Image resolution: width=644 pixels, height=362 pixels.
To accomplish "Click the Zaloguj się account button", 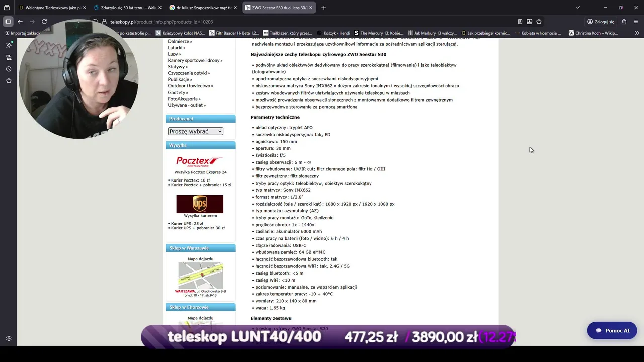I will pyautogui.click(x=601, y=22).
